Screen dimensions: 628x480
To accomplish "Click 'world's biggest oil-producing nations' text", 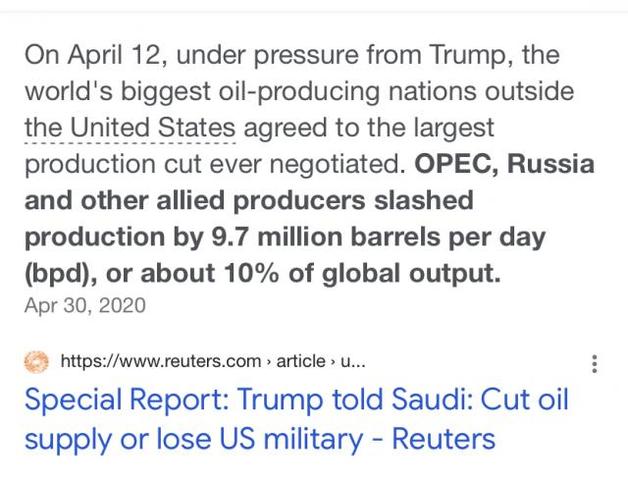I will (x=252, y=91).
